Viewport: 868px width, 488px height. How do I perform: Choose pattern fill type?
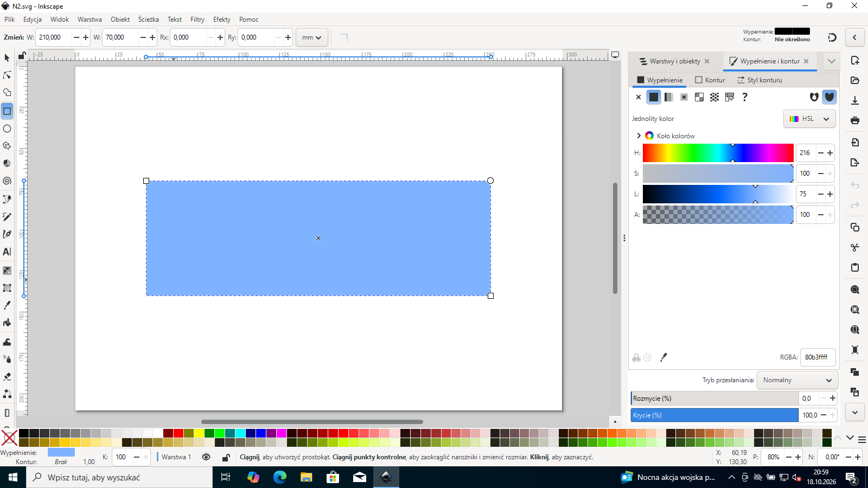point(714,97)
